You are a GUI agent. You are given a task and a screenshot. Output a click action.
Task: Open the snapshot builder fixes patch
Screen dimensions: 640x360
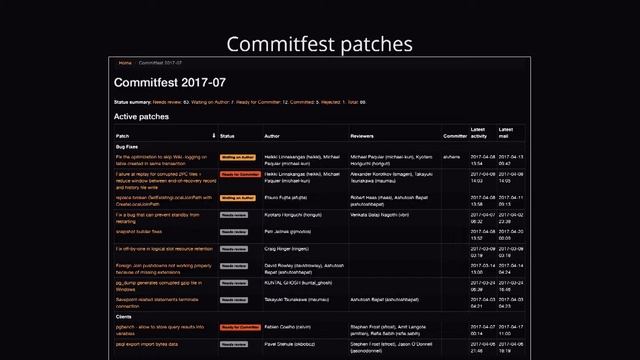(x=139, y=231)
